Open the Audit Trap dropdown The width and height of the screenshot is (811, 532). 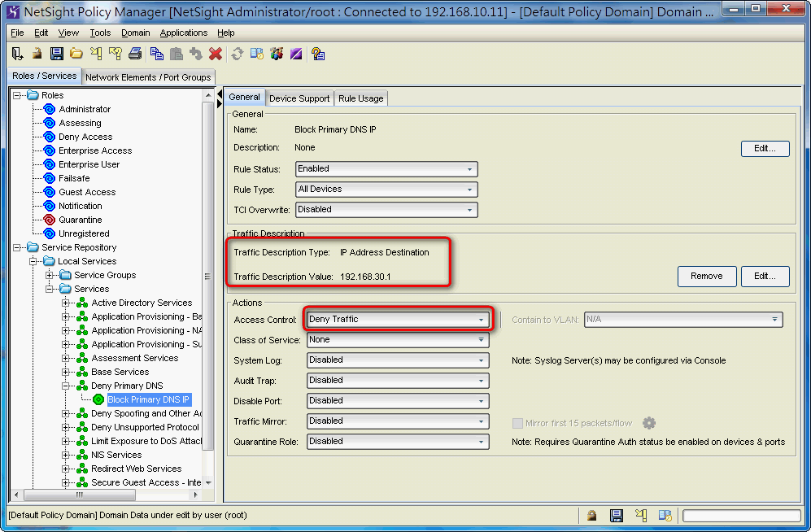tap(398, 380)
